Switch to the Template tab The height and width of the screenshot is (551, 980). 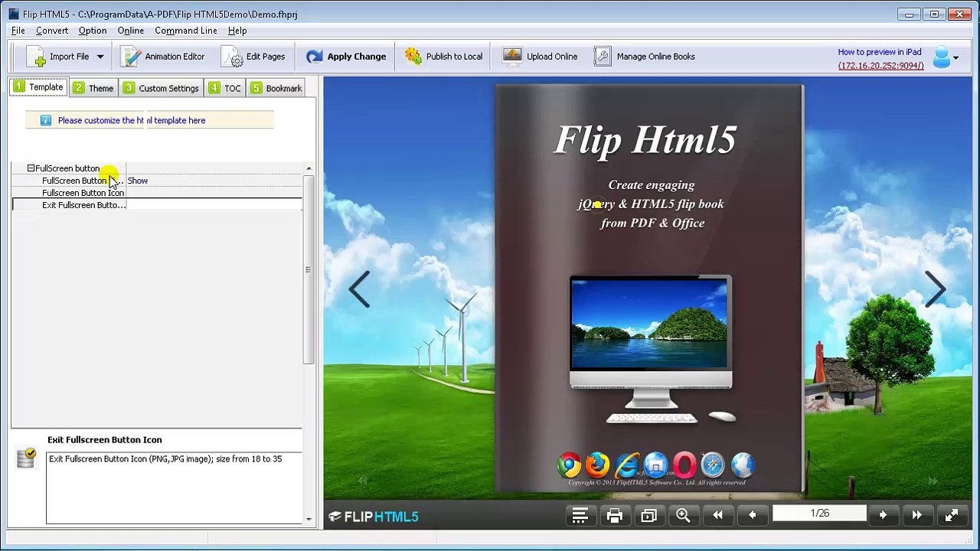38,87
